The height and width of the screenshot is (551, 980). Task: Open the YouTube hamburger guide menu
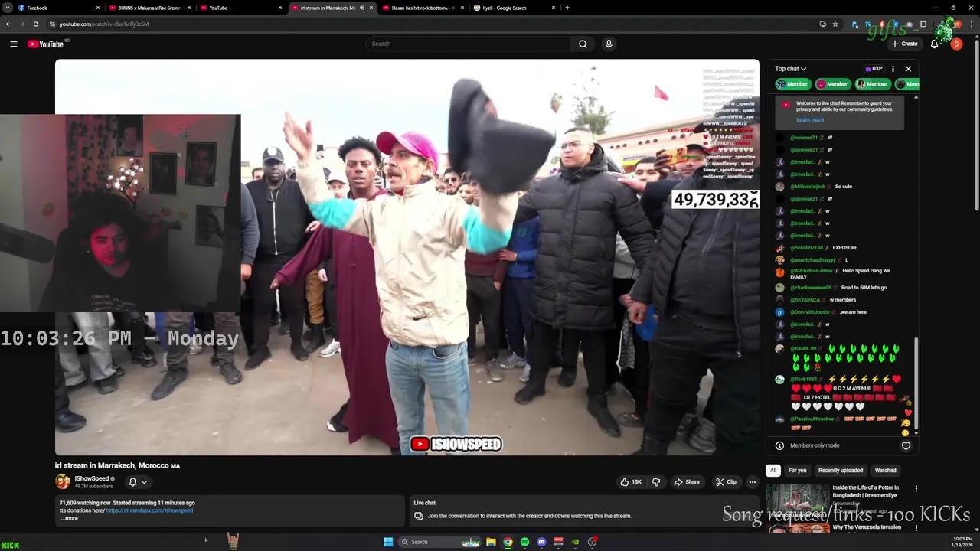13,44
